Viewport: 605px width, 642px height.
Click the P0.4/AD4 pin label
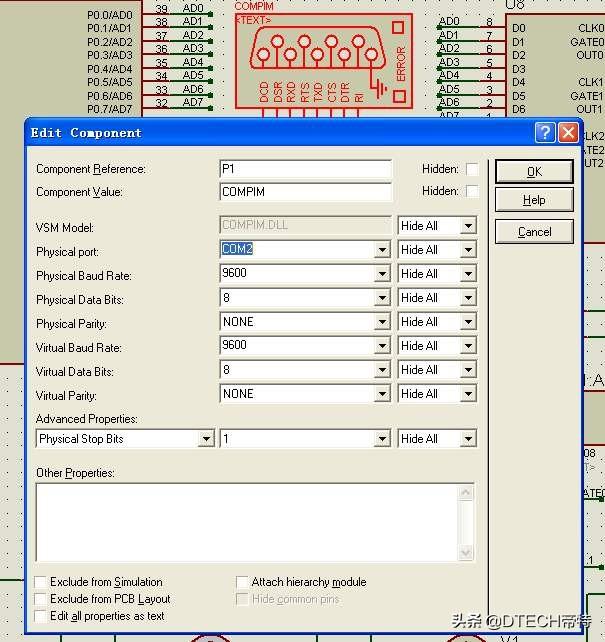tap(110, 69)
